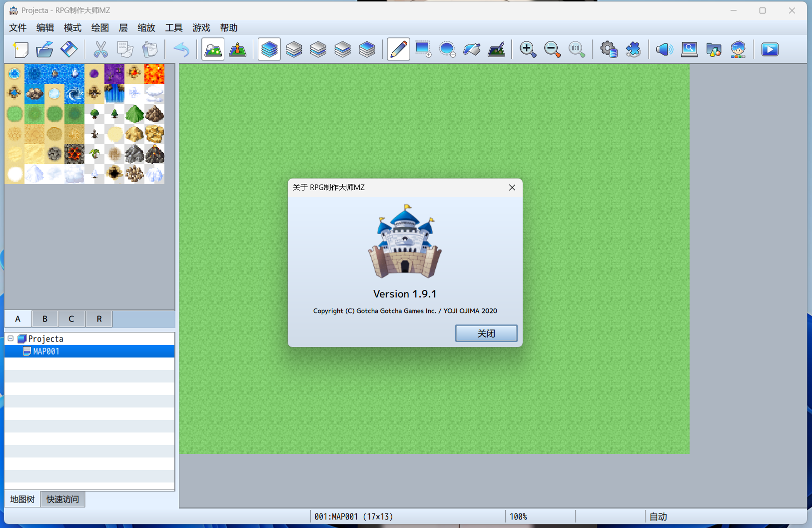Open the 模式 menu

(73, 28)
